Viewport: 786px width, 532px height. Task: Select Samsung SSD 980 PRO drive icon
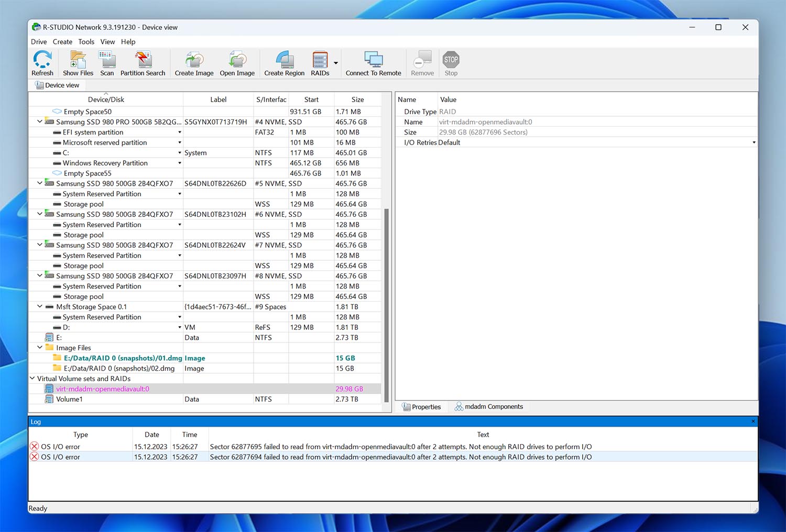click(x=50, y=121)
